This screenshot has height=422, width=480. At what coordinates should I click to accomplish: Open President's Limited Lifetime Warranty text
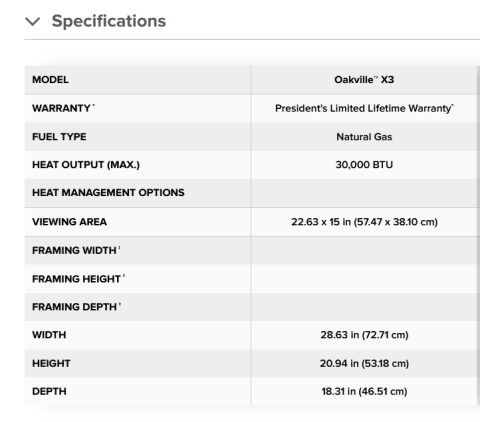point(364,108)
